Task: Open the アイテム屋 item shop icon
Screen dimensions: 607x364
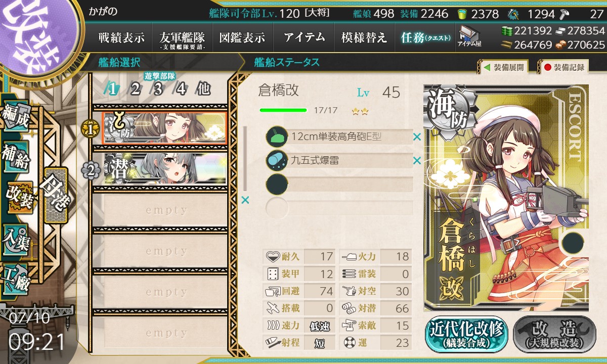Action: [469, 37]
